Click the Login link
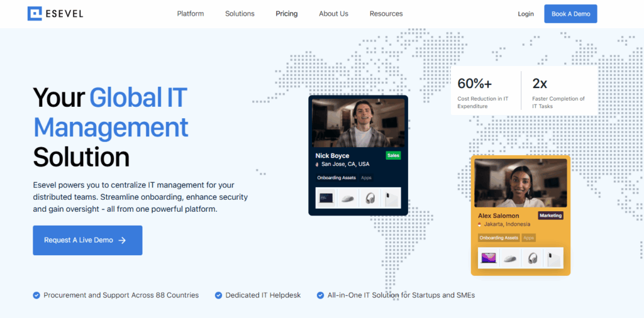Screen dimensions: 644x318 point(526,14)
